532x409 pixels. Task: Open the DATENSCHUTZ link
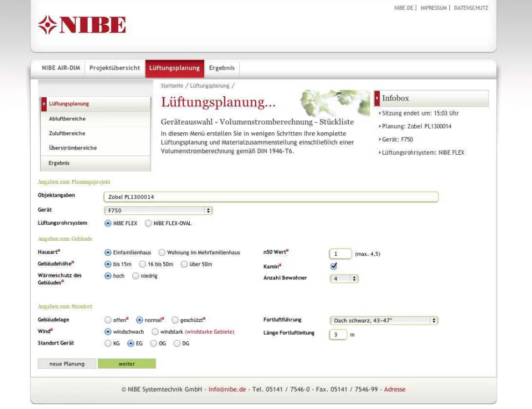471,8
